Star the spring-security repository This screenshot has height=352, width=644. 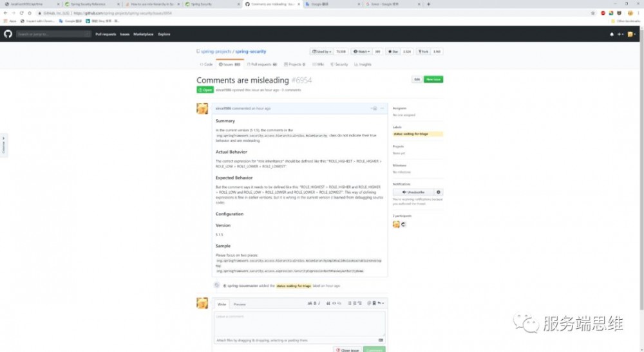click(x=393, y=51)
